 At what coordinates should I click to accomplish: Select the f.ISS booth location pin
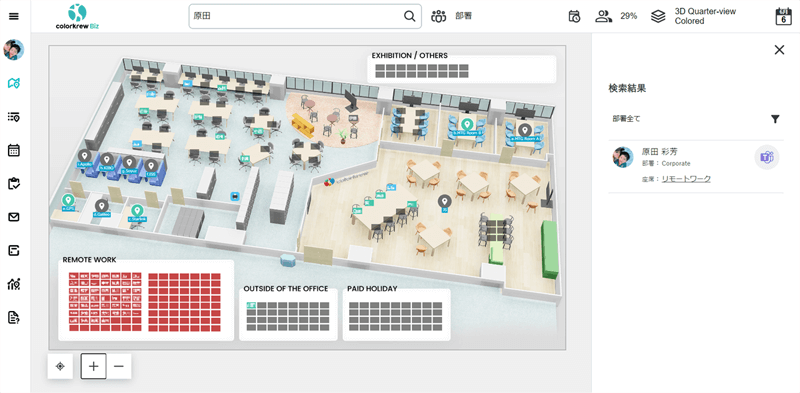pyautogui.click(x=151, y=166)
